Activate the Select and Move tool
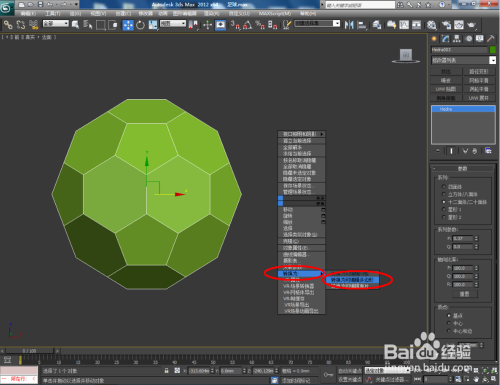 point(128,25)
